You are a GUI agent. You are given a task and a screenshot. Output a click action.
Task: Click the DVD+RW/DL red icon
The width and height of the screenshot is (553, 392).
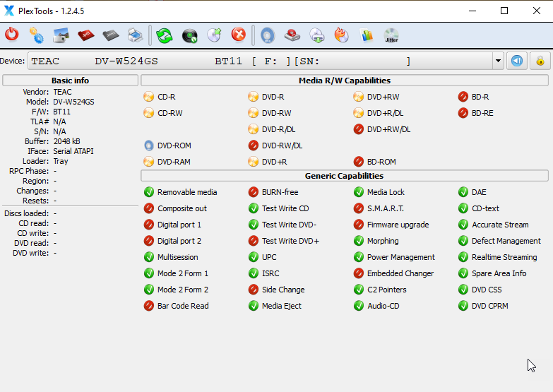(x=358, y=129)
